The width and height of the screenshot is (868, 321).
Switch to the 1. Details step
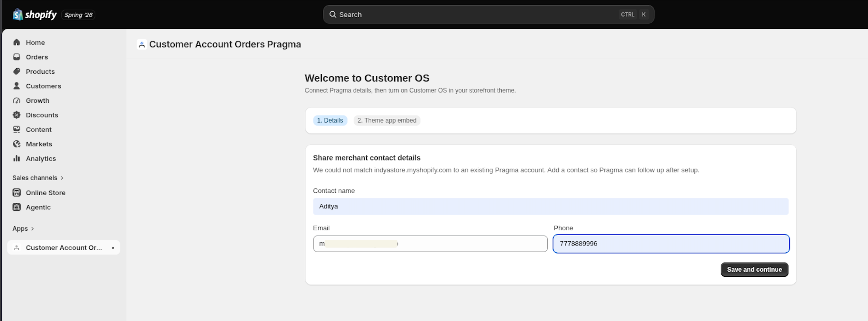pyautogui.click(x=330, y=120)
